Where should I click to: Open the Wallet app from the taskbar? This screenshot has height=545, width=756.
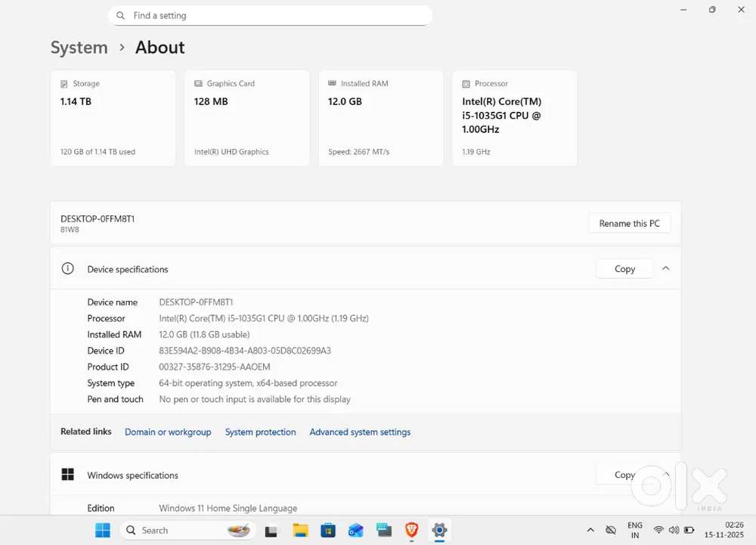355,530
